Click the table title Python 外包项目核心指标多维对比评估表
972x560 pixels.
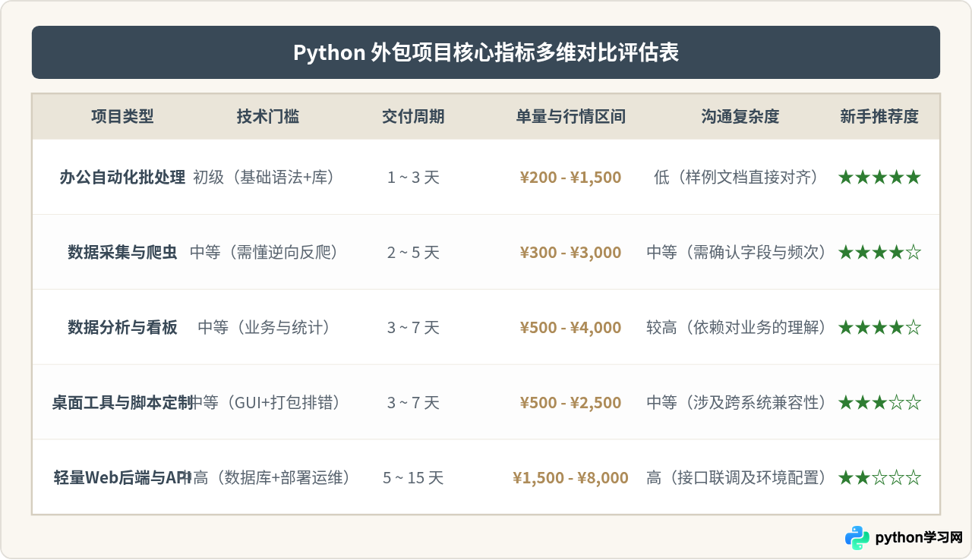[486, 52]
